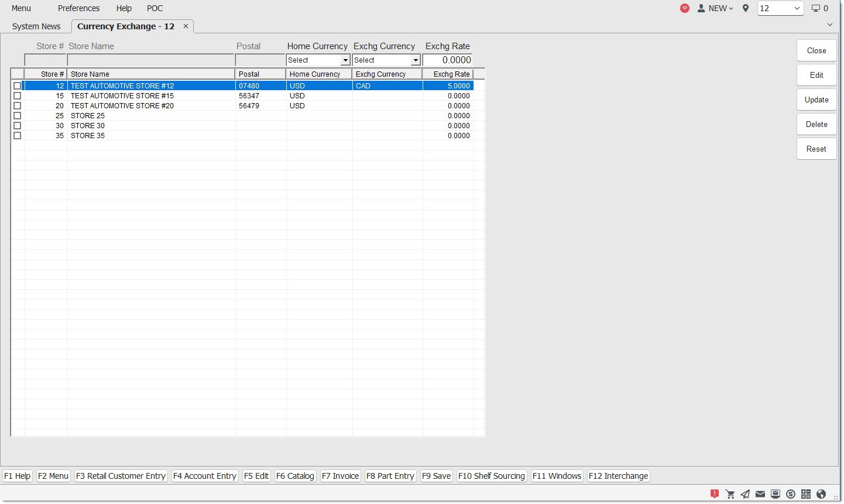Image resolution: width=844 pixels, height=504 pixels.
Task: Switch to the System News tab
Action: pyautogui.click(x=36, y=26)
